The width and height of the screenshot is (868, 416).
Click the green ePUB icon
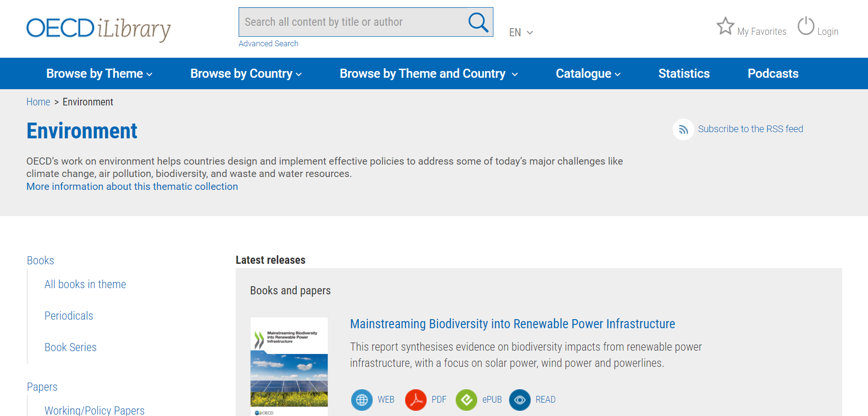coord(466,400)
